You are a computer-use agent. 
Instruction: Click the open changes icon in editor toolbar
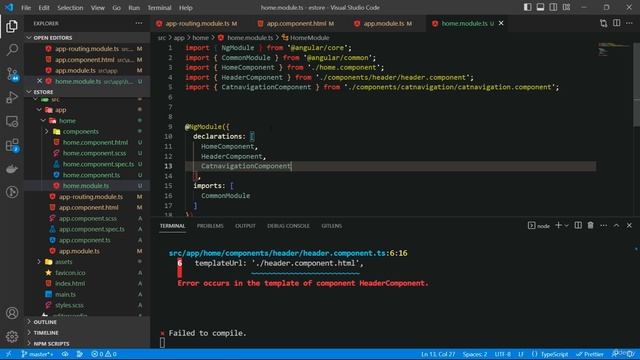[603, 23]
